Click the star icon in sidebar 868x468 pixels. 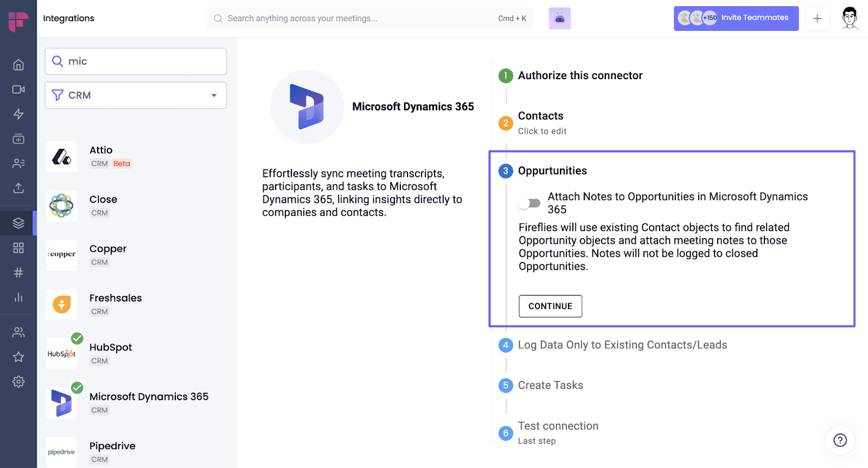pyautogui.click(x=18, y=357)
